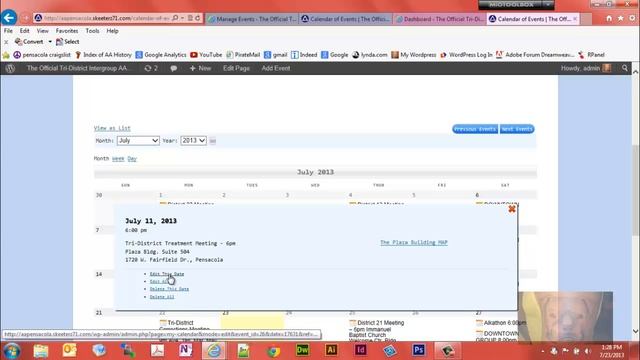Viewport: 640px width, 360px height.
Task: Click the Convert toolbar button
Action: [x=29, y=42]
